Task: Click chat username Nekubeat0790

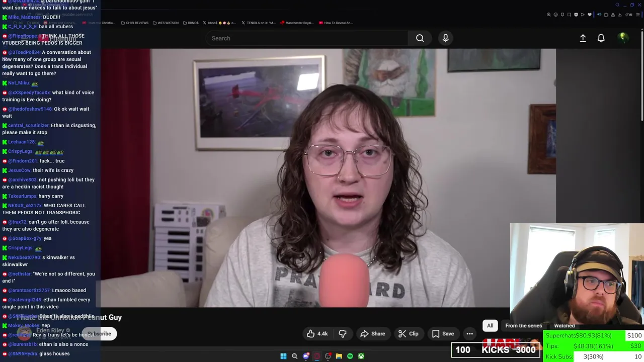Action: pos(24,257)
